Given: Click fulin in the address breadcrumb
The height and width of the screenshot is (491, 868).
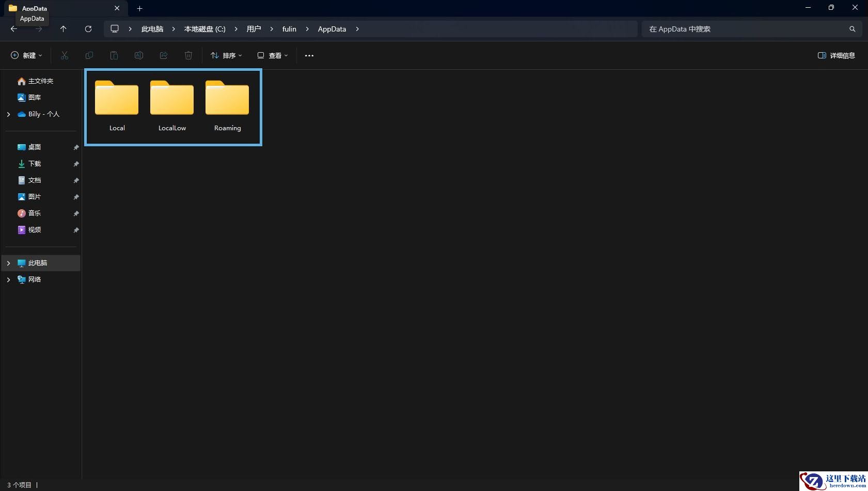Looking at the screenshot, I should coord(289,29).
